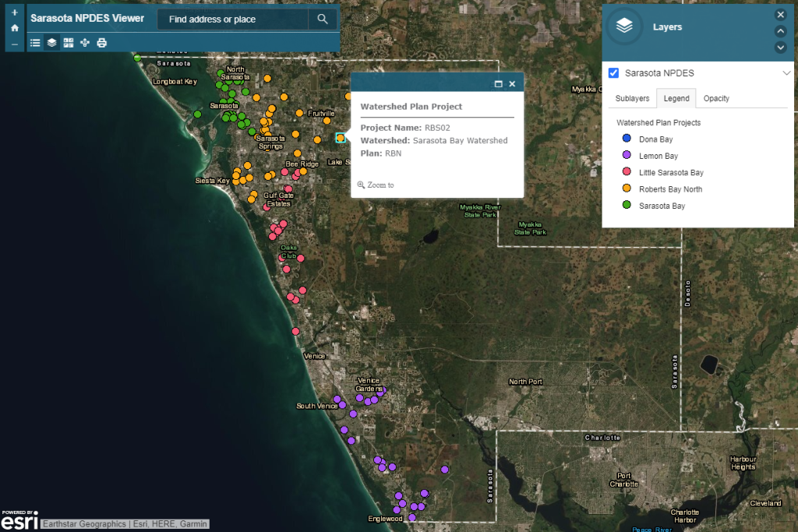Screen dimensions: 798x532
Task: Open the share widget beside Print
Action: 85,43
